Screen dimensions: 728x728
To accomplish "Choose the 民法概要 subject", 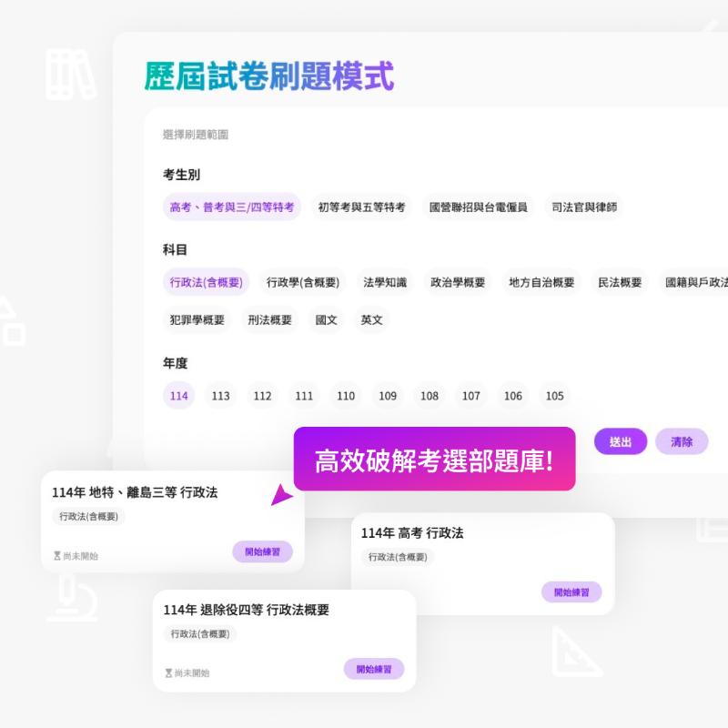I will tap(620, 283).
